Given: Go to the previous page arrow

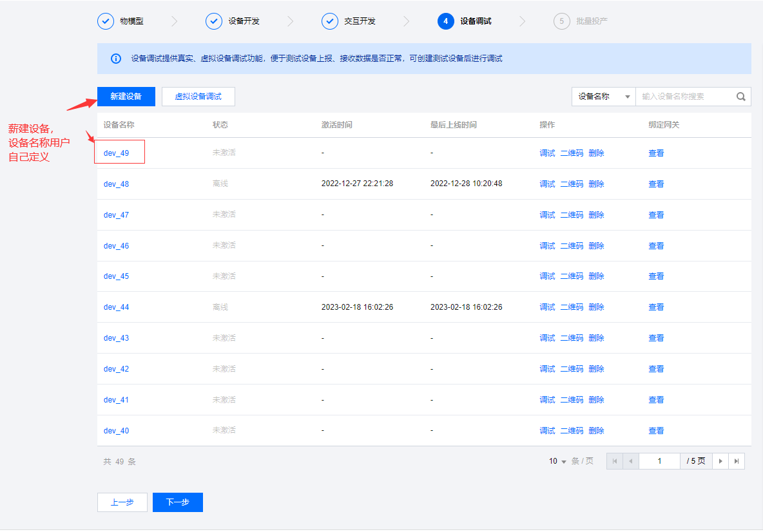Looking at the screenshot, I should tap(631, 461).
